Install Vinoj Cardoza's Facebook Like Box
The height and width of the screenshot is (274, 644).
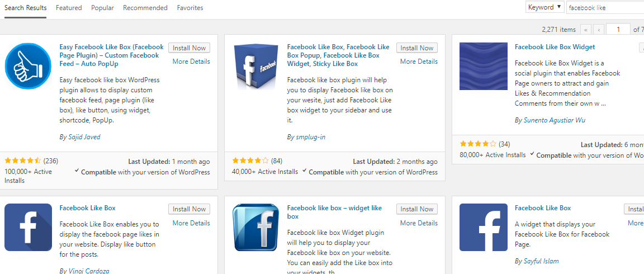tap(189, 209)
